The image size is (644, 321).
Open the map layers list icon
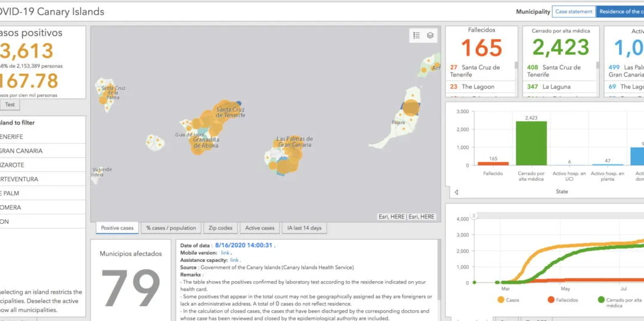(430, 36)
